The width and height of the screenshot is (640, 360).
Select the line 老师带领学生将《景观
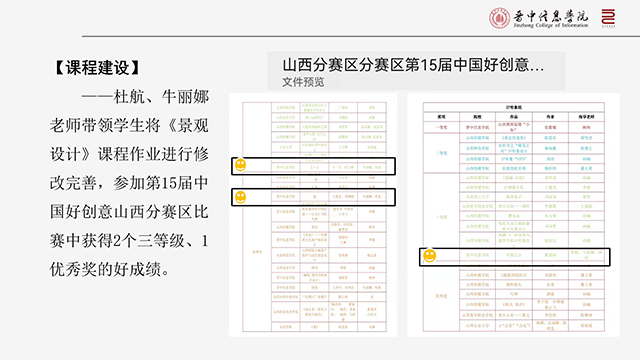129,125
